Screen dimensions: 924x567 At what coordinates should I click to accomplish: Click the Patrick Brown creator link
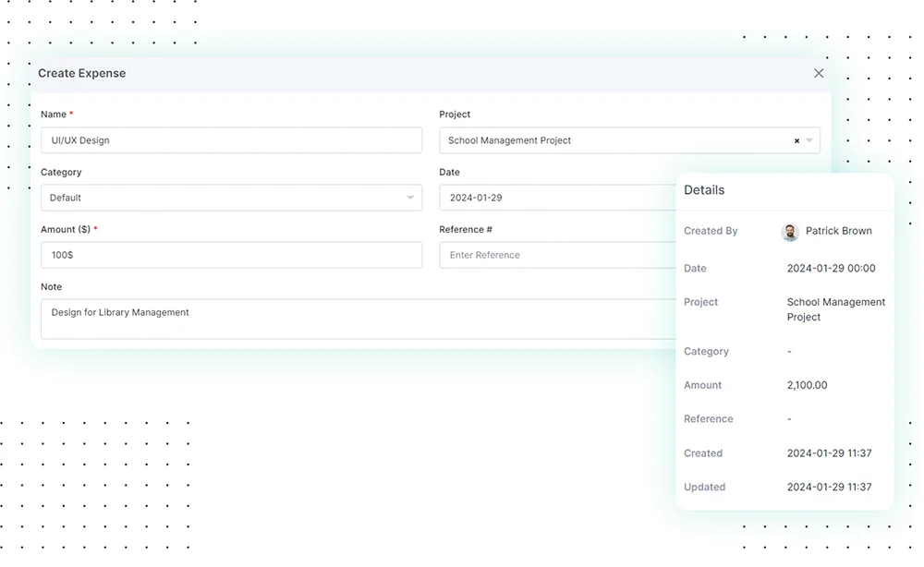pyautogui.click(x=839, y=231)
